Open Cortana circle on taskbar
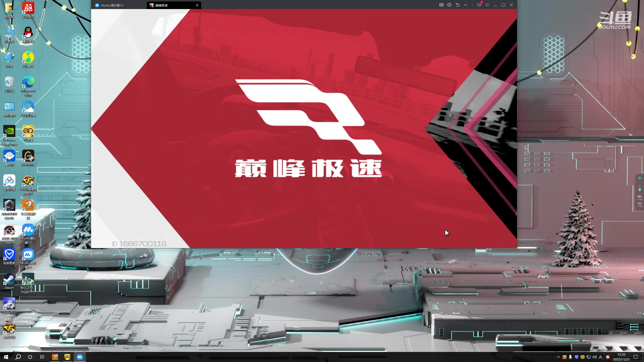Viewport: 644px width, 362px height. (30, 357)
